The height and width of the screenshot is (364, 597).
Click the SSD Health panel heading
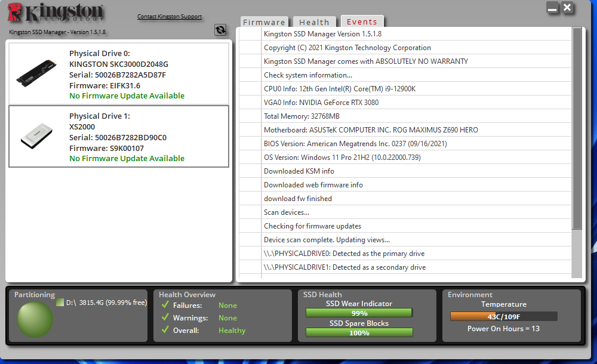click(x=322, y=295)
